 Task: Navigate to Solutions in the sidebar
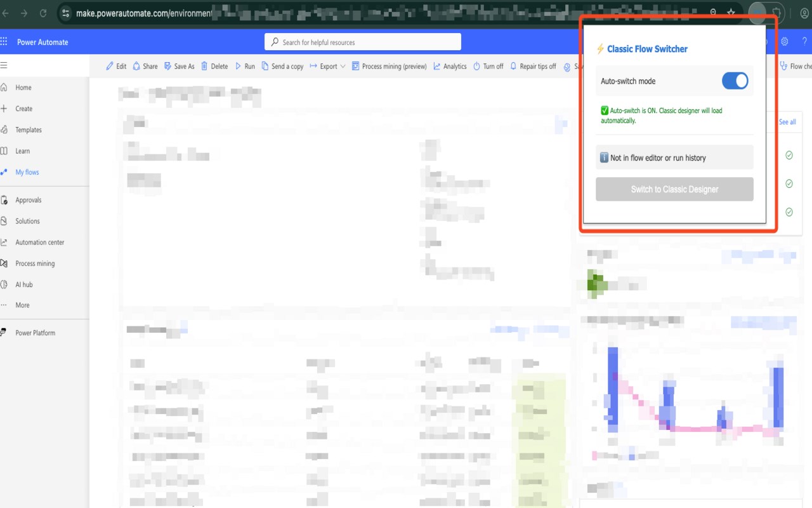[28, 221]
